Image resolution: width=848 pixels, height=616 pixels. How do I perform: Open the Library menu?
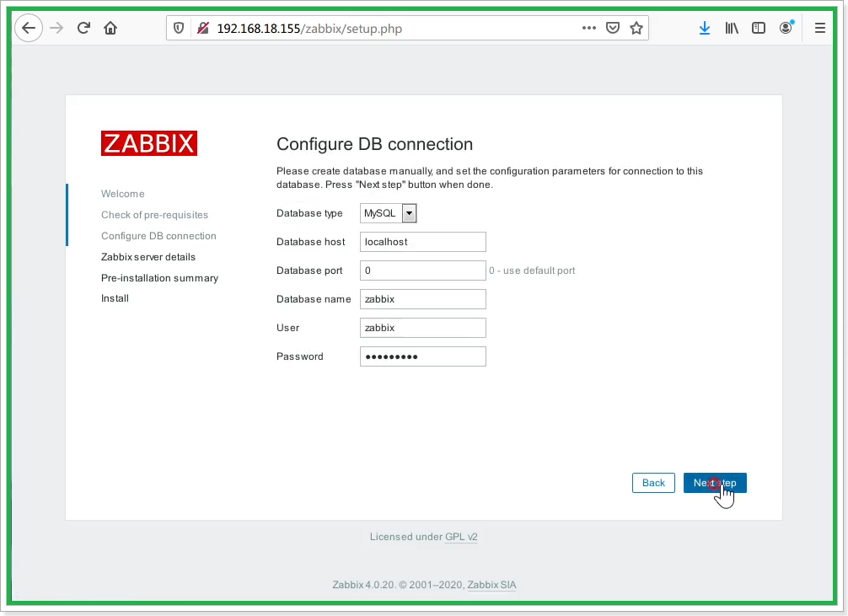(732, 28)
